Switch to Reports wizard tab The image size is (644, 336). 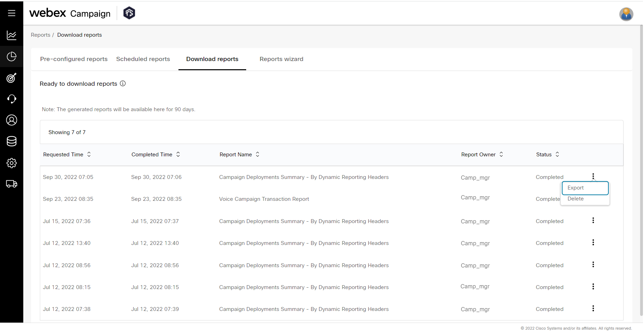281,59
